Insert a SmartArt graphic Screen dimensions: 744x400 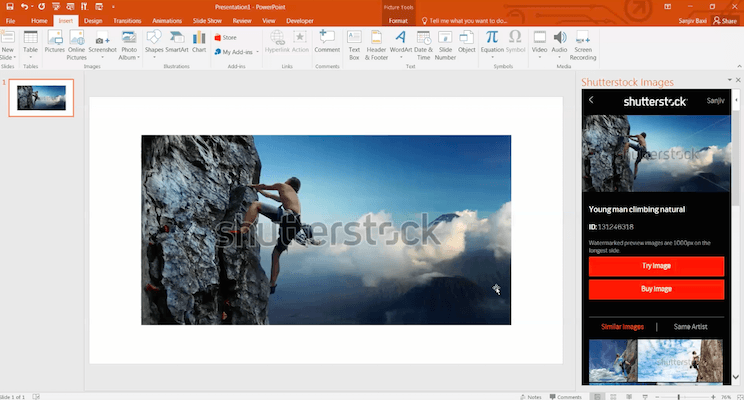[x=177, y=42]
